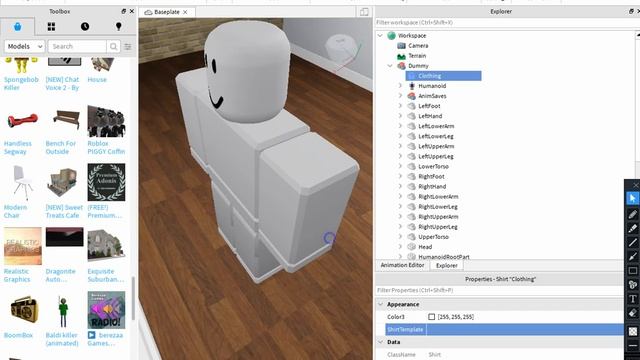Select the Sweet Treats Cafe thumbnail
This screenshot has width=640, height=360.
(62, 182)
